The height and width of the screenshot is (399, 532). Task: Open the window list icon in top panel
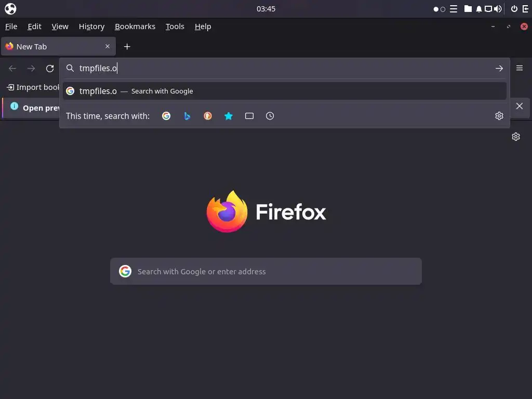454,9
